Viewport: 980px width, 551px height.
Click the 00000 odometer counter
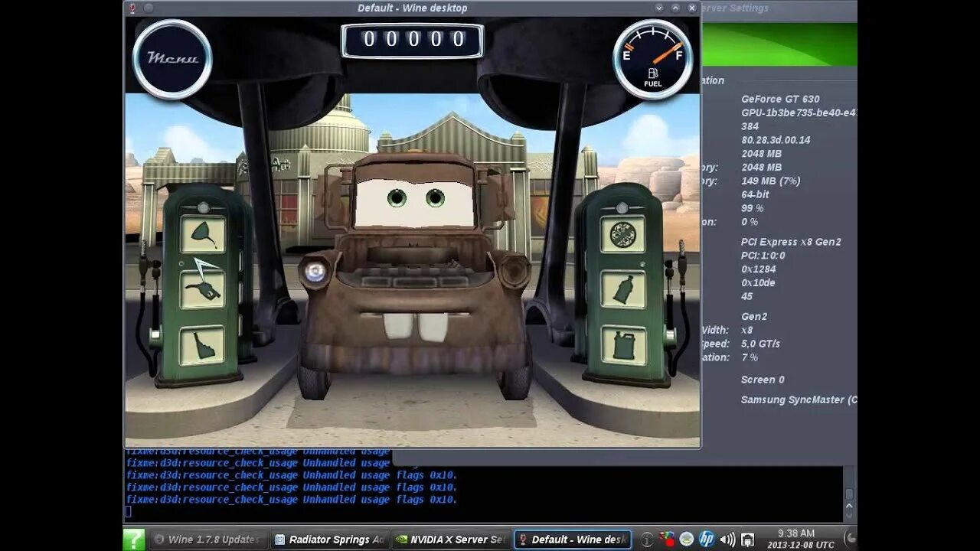coord(412,41)
